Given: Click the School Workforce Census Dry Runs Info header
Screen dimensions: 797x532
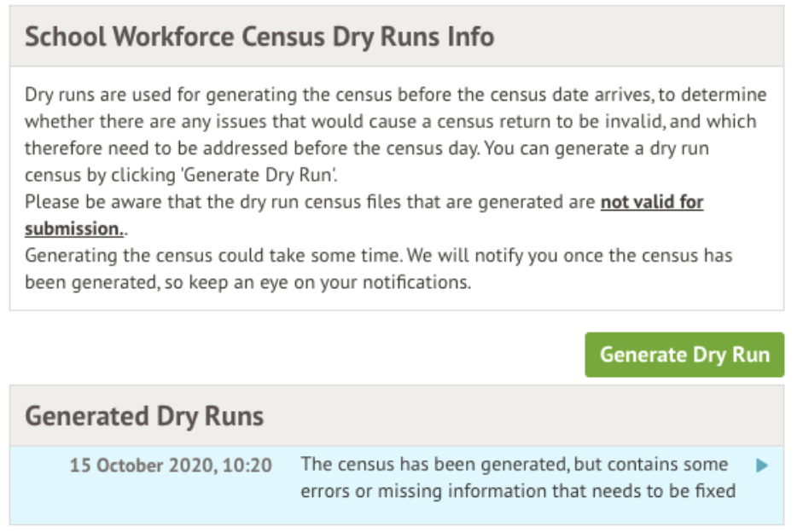Looking at the screenshot, I should coord(259,38).
